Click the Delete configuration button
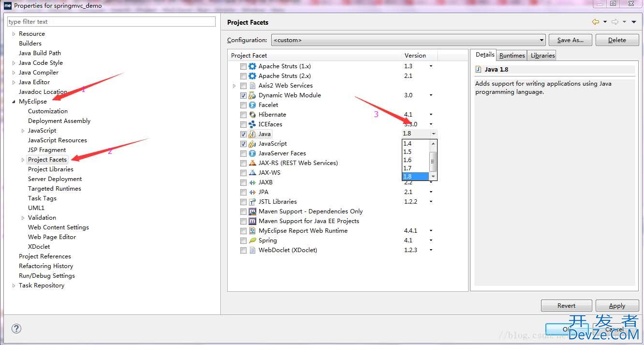This screenshot has width=644, height=345. pyautogui.click(x=617, y=40)
